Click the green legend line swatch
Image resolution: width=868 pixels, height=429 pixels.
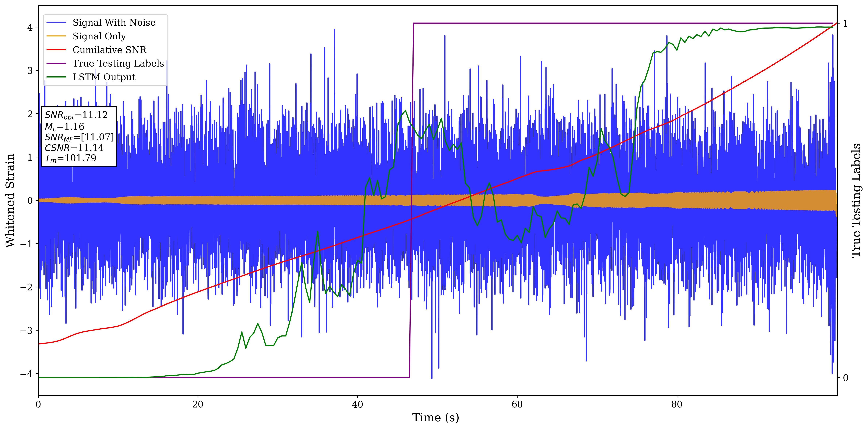[x=56, y=77]
